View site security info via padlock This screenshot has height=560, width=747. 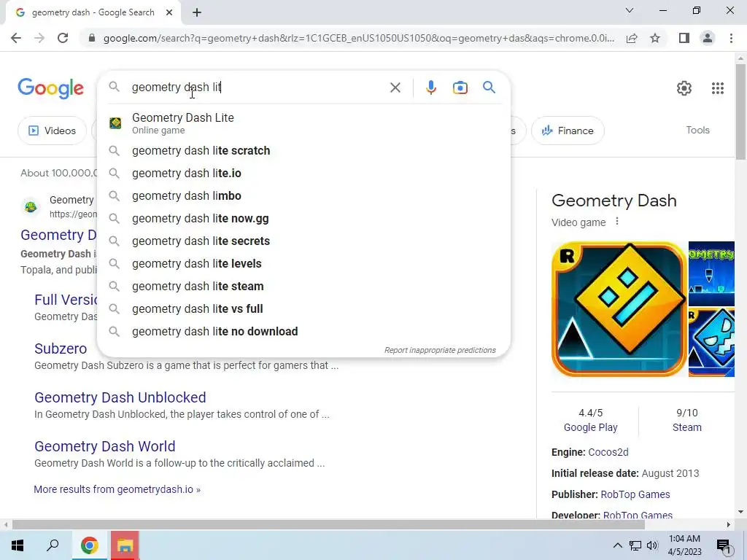[x=92, y=38]
